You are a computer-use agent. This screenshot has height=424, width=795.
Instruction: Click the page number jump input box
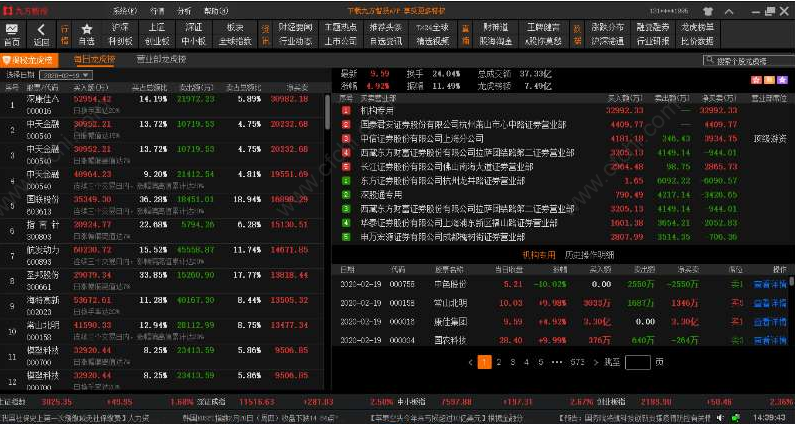[x=637, y=362]
